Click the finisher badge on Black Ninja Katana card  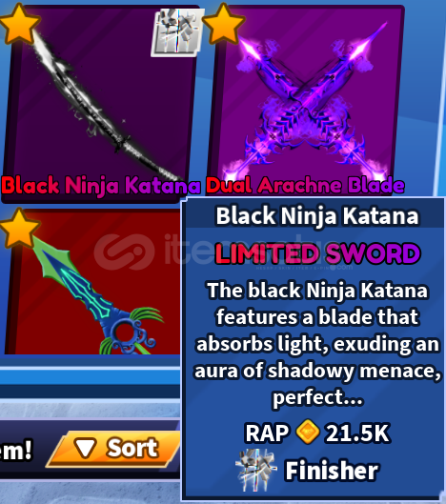(x=177, y=32)
